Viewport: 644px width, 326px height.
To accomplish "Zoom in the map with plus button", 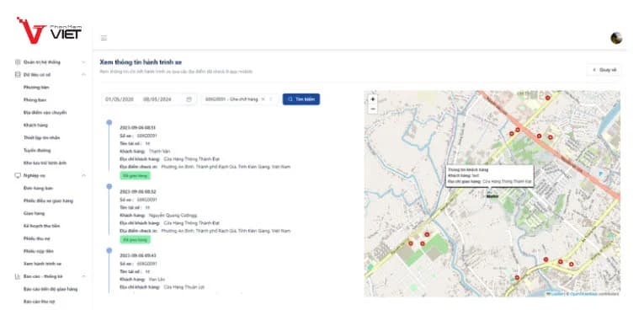I will pos(373,99).
